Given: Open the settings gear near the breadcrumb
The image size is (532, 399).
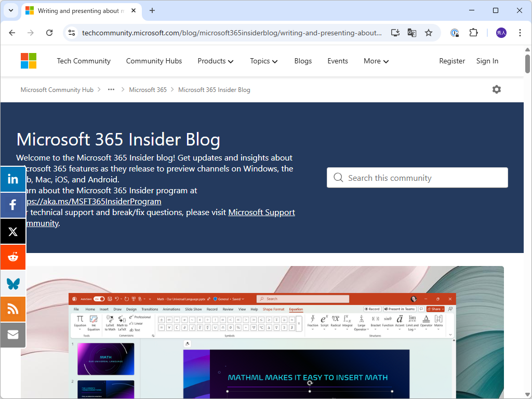Looking at the screenshot, I should (x=496, y=89).
